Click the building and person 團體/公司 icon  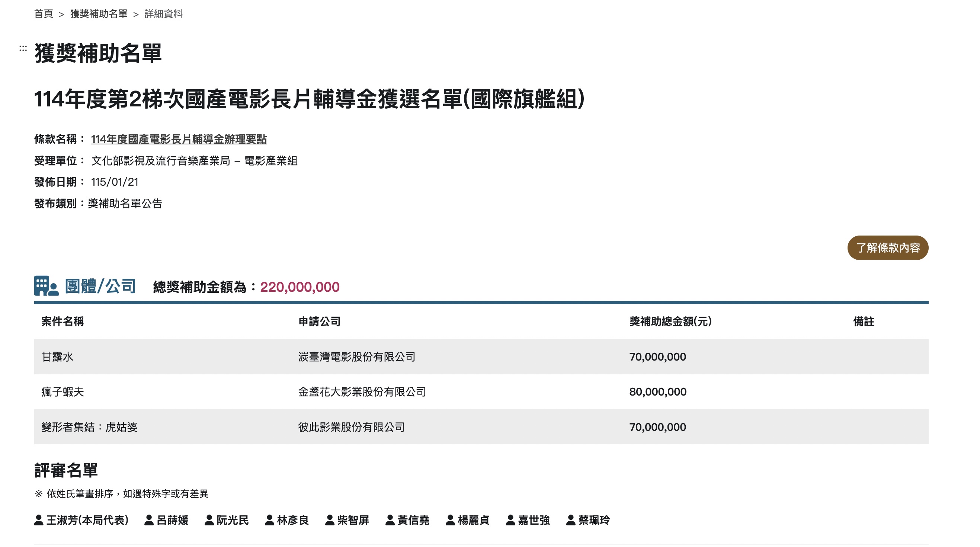[x=47, y=286]
